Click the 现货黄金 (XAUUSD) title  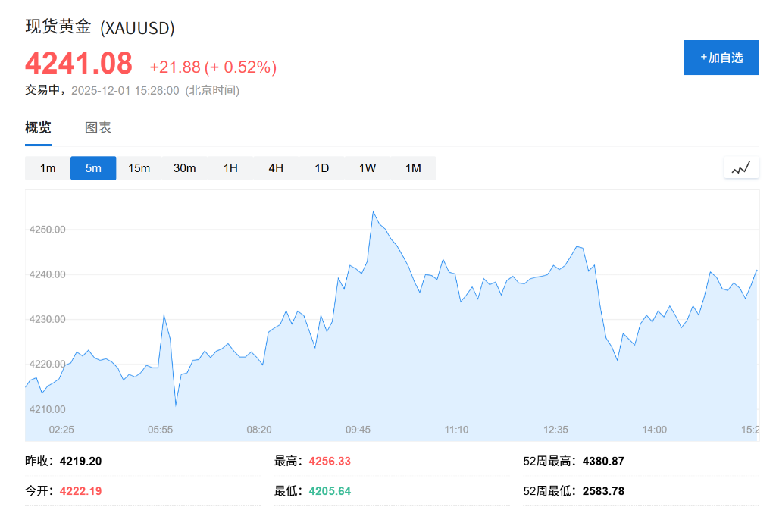(x=99, y=28)
